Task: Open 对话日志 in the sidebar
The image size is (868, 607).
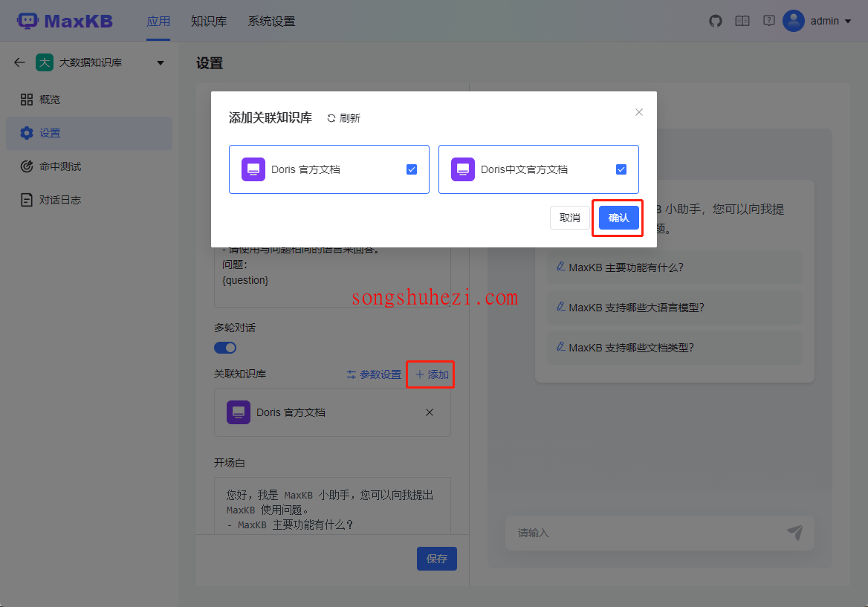Action: [x=89, y=200]
